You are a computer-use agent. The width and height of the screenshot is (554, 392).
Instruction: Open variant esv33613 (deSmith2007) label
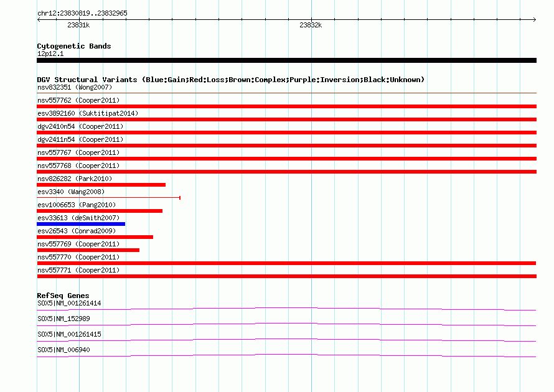click(78, 218)
